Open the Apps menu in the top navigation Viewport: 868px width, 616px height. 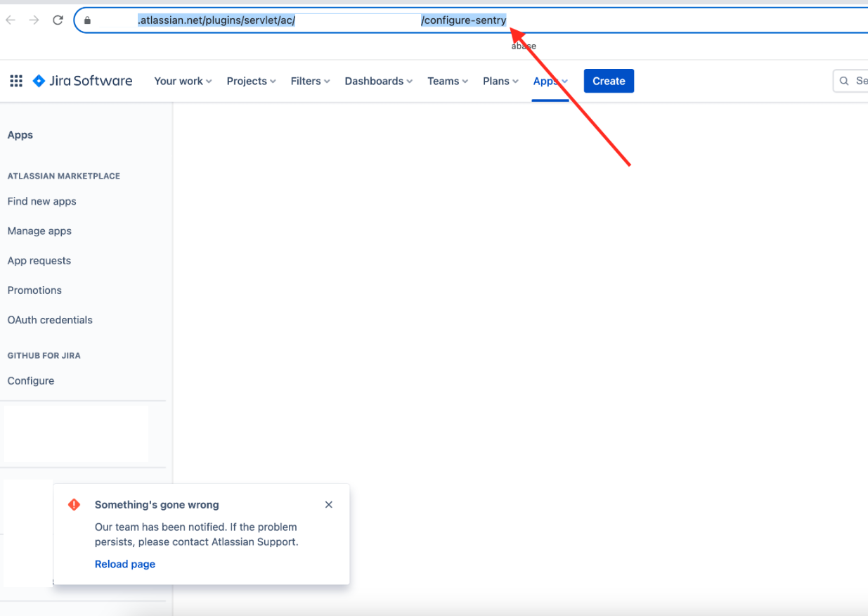[550, 81]
